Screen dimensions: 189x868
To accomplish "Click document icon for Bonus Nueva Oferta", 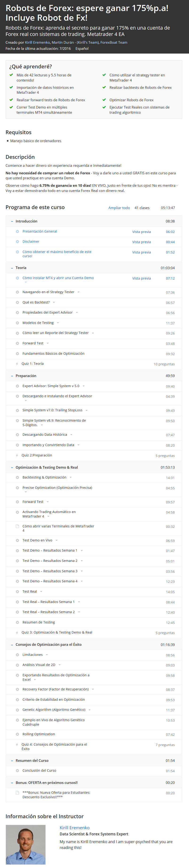I will [17, 793].
